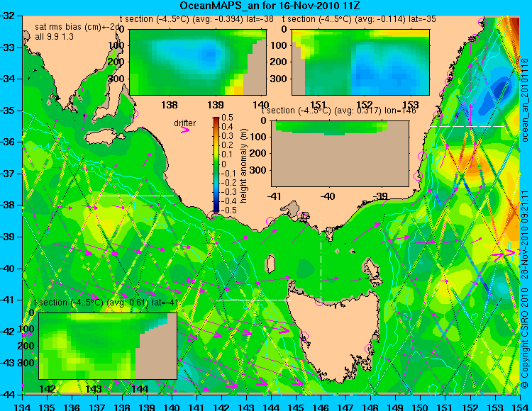Select the 'height anomaly (m)' axis label
This screenshot has width=532, height=411.
pyautogui.click(x=243, y=166)
